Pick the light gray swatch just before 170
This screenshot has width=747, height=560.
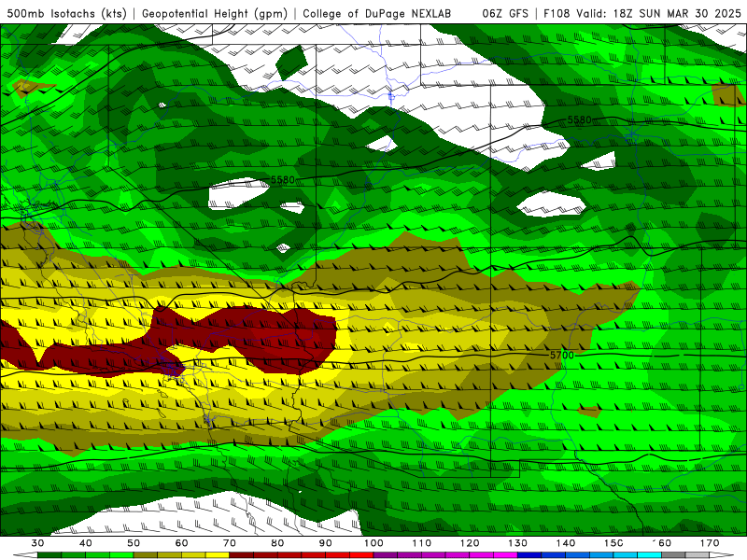698,555
